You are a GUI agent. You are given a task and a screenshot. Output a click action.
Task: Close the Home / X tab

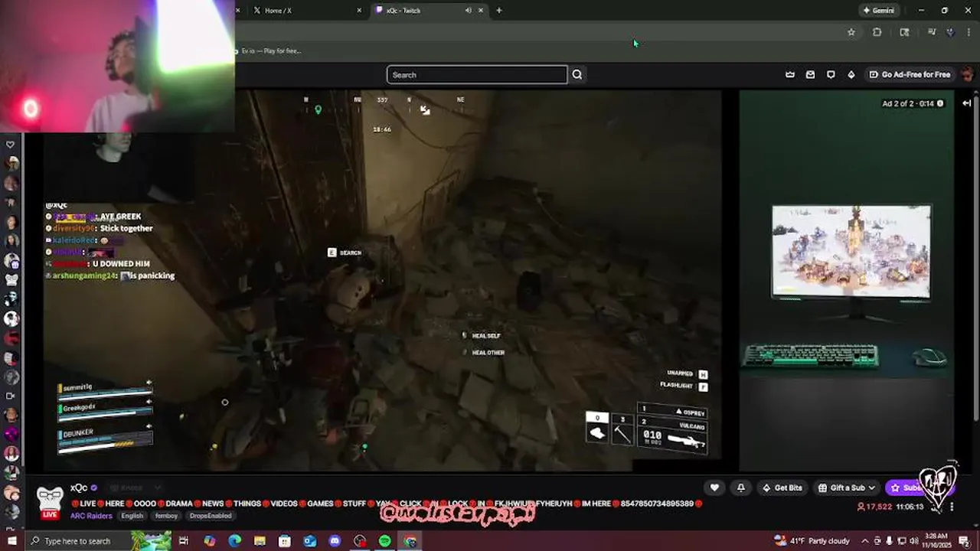(x=359, y=11)
